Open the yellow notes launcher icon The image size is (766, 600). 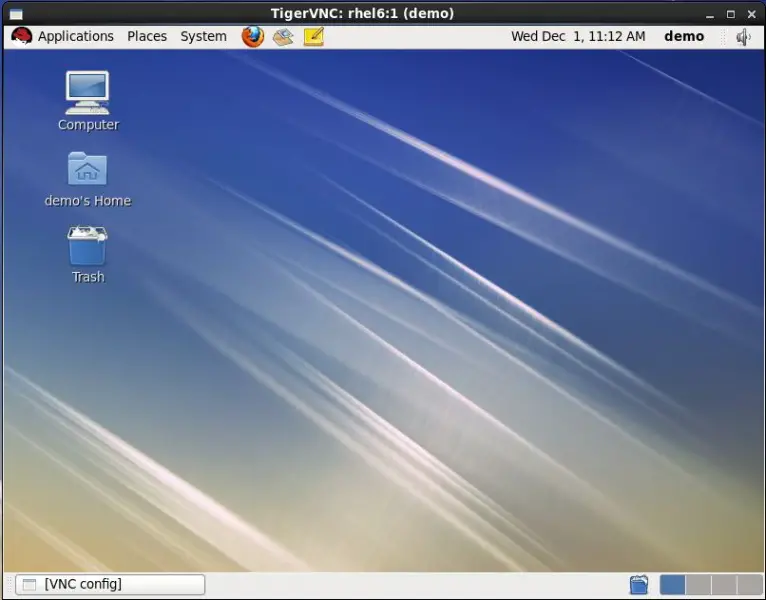pyautogui.click(x=313, y=37)
